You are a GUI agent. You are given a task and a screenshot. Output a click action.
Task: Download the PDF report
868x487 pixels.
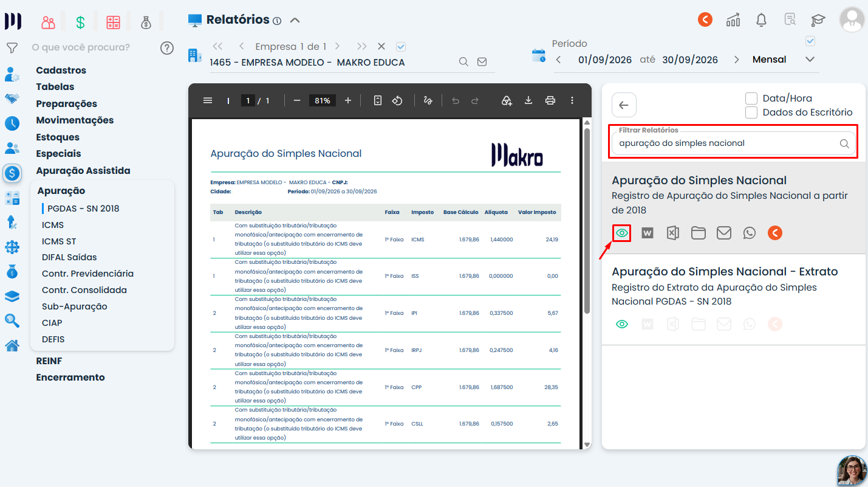pos(528,100)
